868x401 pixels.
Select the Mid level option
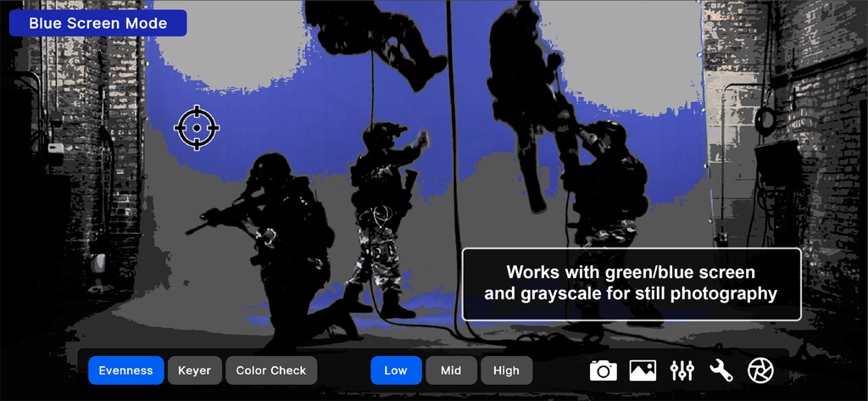coord(451,370)
